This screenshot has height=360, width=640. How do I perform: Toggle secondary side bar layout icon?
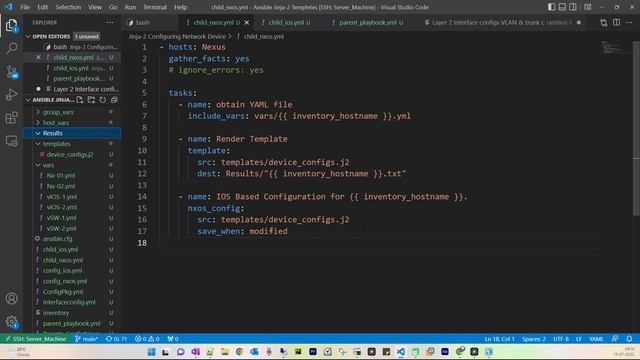click(x=573, y=7)
